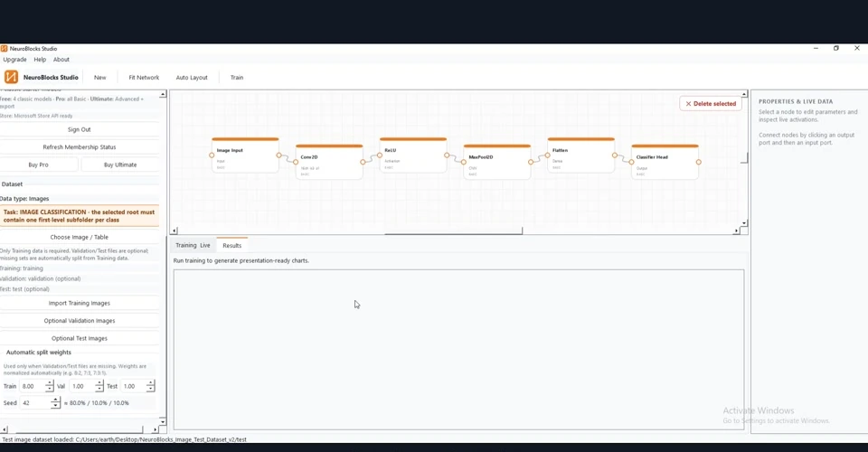
Task: Select the ReLU activation node
Action: tap(413, 155)
